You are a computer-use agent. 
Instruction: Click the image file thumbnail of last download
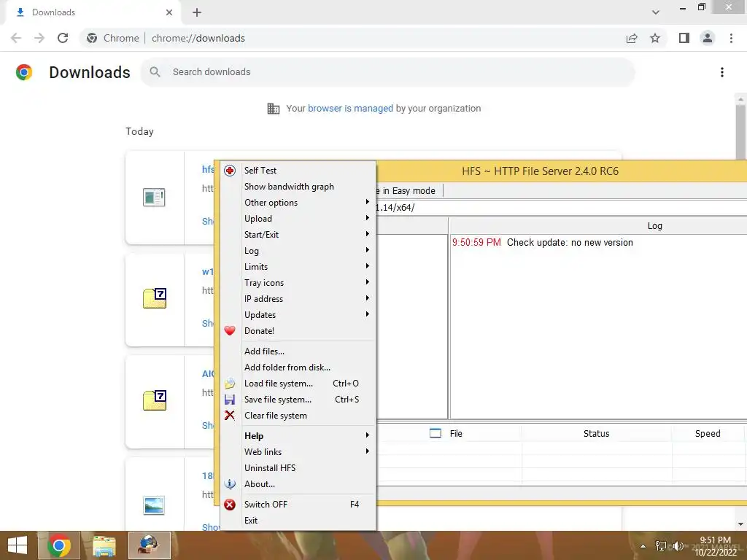pyautogui.click(x=154, y=505)
